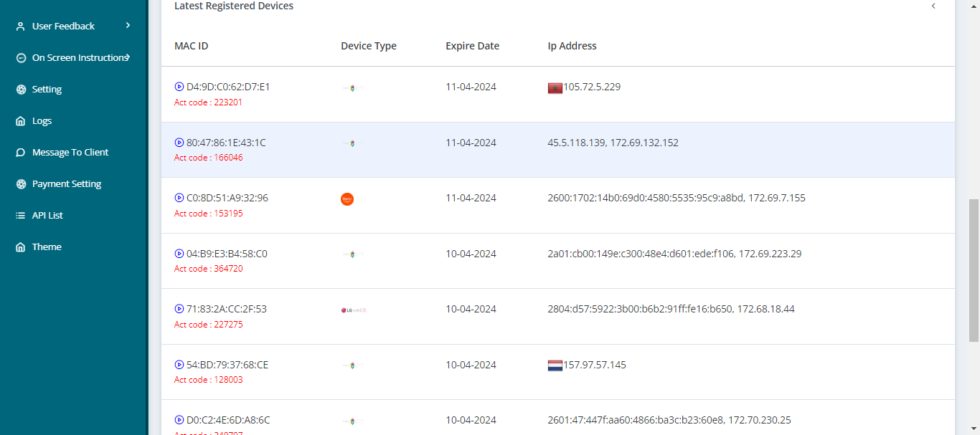Open the Setting menu item
Image resolution: width=980 pixels, height=435 pixels.
(x=47, y=90)
